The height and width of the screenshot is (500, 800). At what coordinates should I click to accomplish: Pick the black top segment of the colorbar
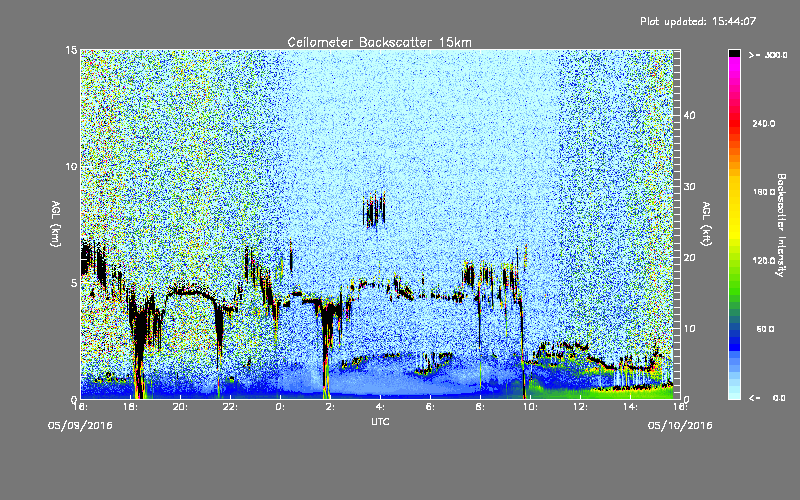734,53
